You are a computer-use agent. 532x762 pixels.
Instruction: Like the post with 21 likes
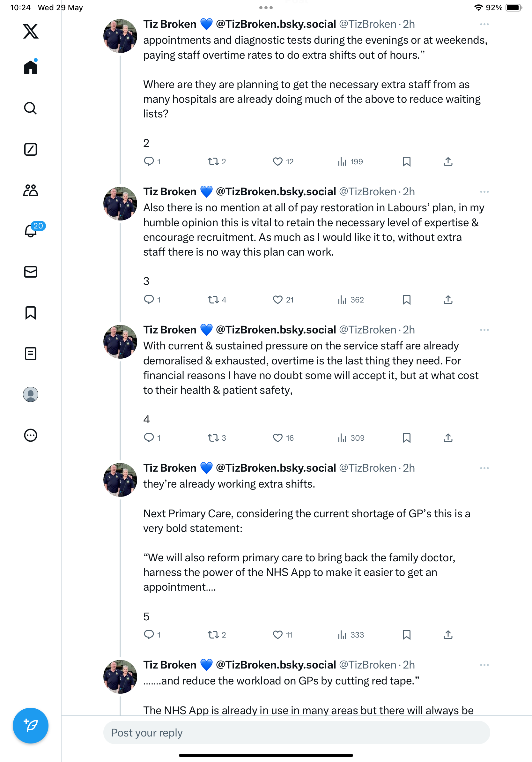click(283, 300)
